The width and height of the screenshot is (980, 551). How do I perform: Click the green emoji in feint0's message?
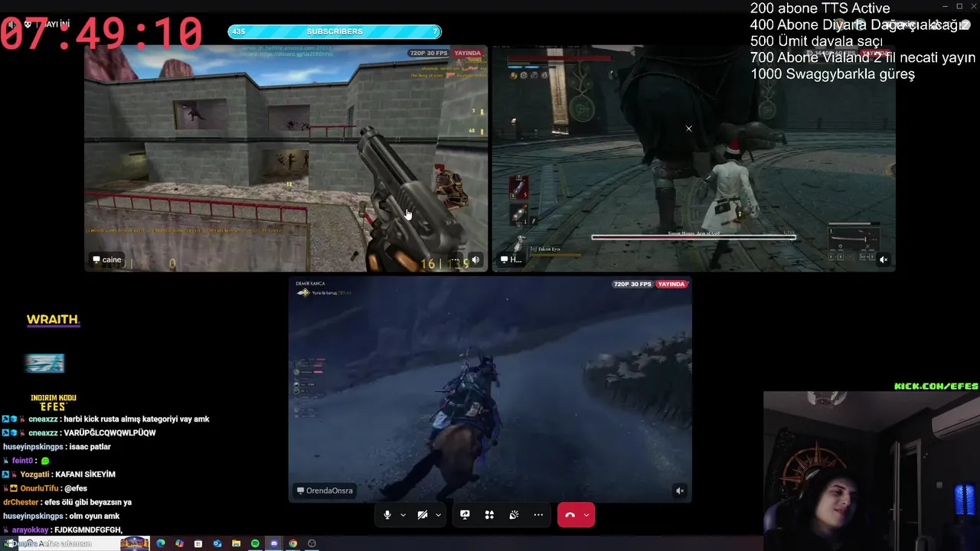pyautogui.click(x=45, y=461)
